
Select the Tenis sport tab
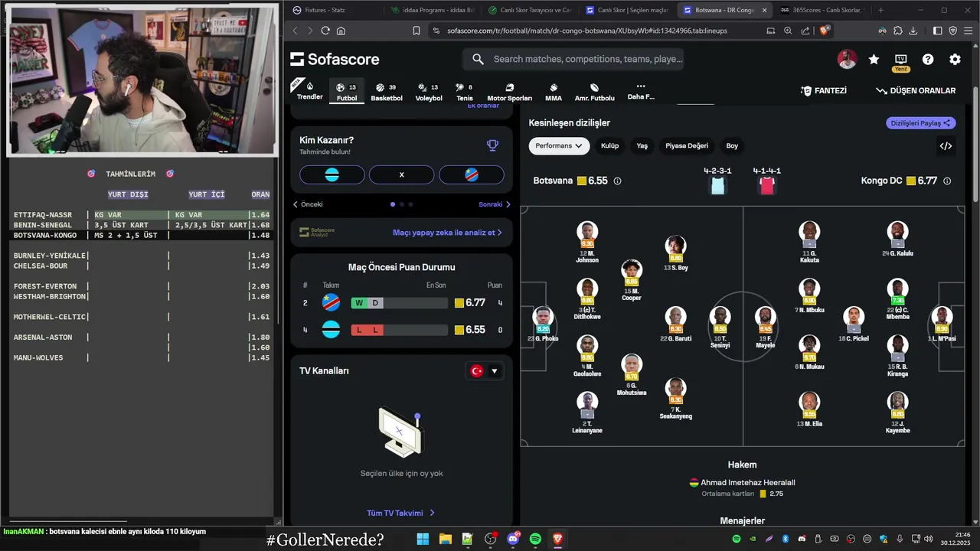coord(465,92)
